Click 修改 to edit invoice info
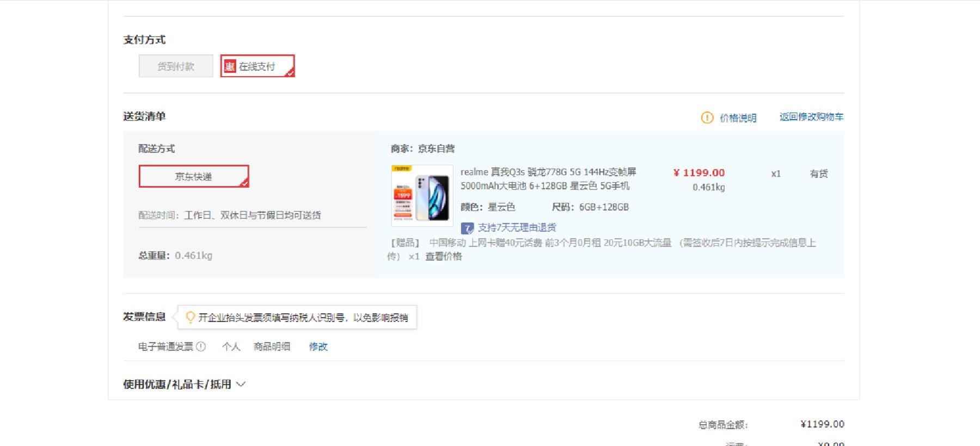Viewport: 980px width, 446px height. click(318, 346)
